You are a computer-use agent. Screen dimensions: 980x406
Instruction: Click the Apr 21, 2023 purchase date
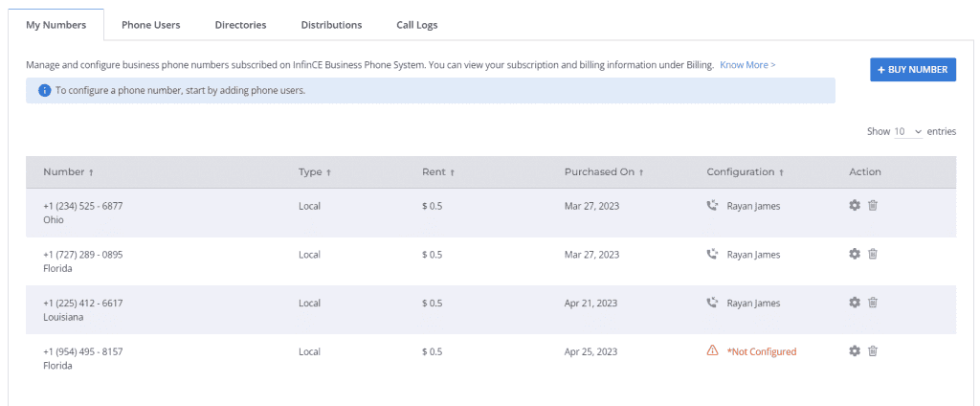(590, 303)
